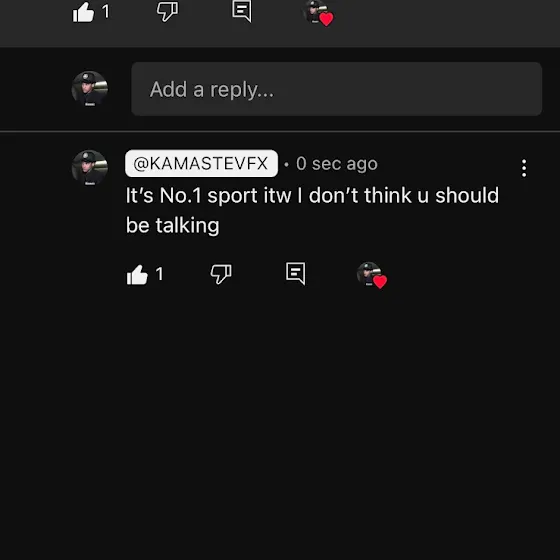Open your avatar beside Add a reply
The image size is (560, 560).
pos(90,89)
